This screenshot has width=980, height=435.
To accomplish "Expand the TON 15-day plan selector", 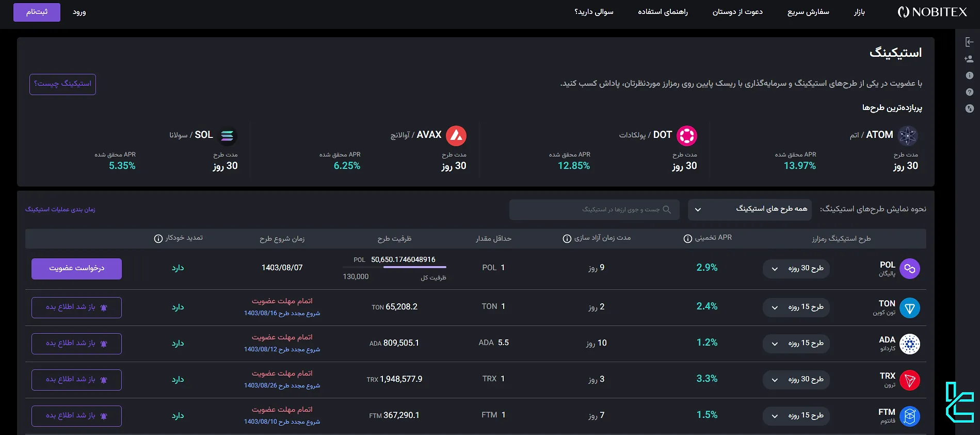I will [796, 307].
